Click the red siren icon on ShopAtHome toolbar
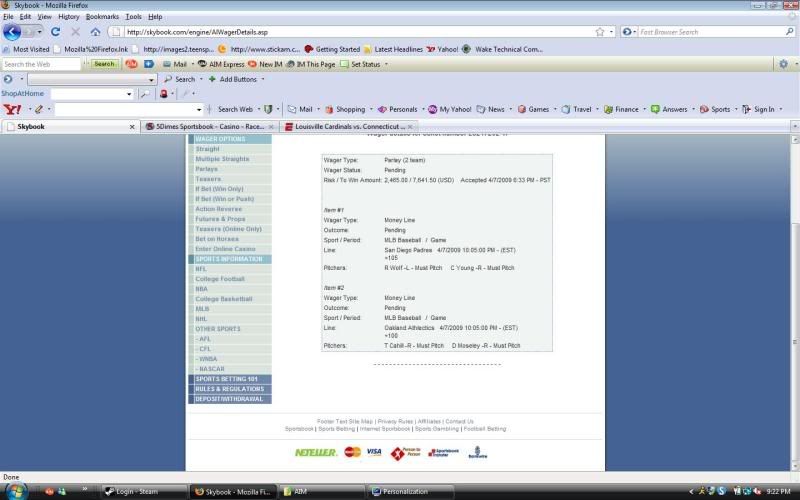The width and height of the screenshot is (800, 500). pos(164,94)
